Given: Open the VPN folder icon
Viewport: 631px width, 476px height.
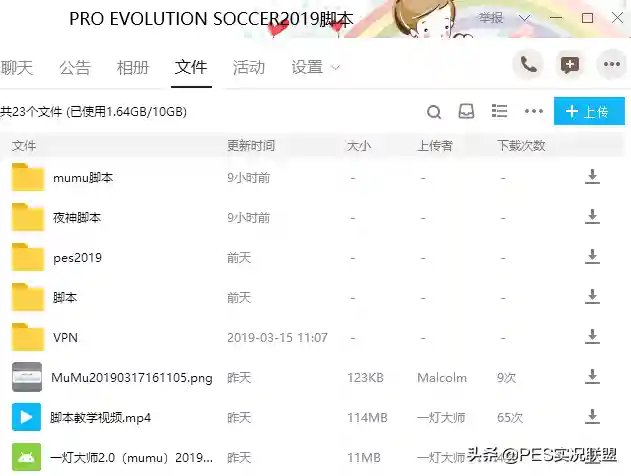Looking at the screenshot, I should [27, 337].
